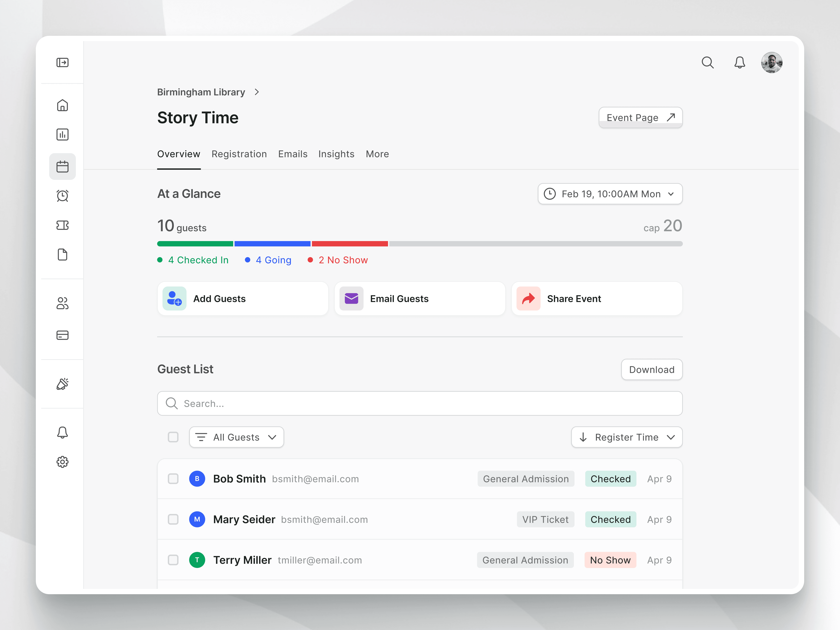Screen dimensions: 840x630
Task: Check the box for Bob Smith
Action: coord(173,479)
